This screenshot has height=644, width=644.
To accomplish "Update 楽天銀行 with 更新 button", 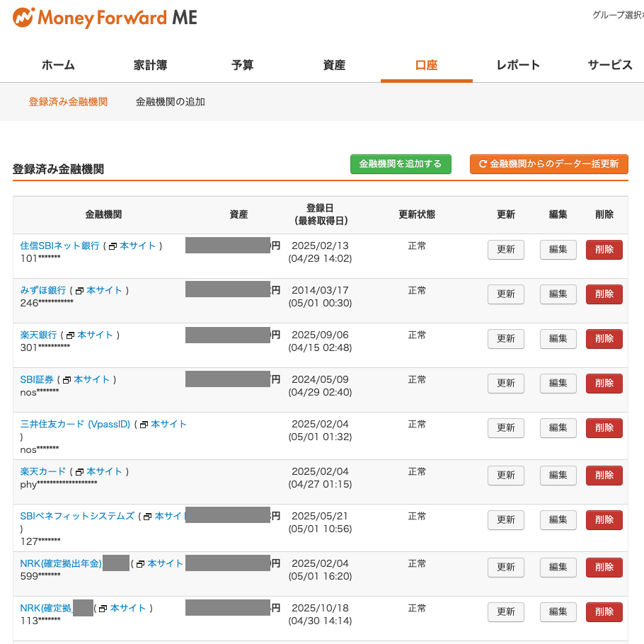I will click(505, 338).
